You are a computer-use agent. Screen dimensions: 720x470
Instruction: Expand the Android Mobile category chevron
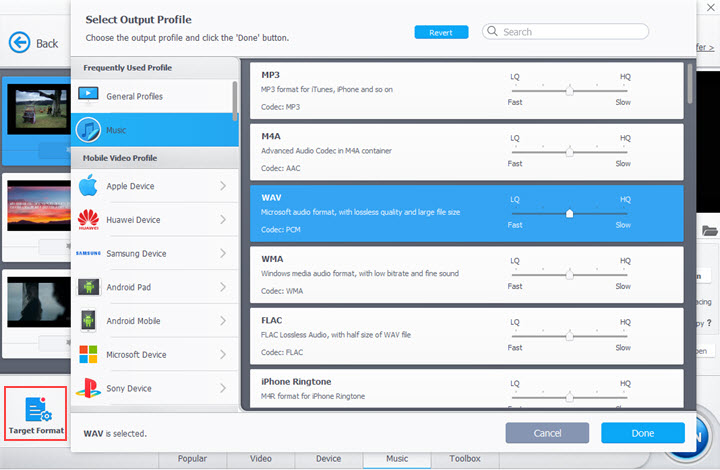[x=222, y=321]
